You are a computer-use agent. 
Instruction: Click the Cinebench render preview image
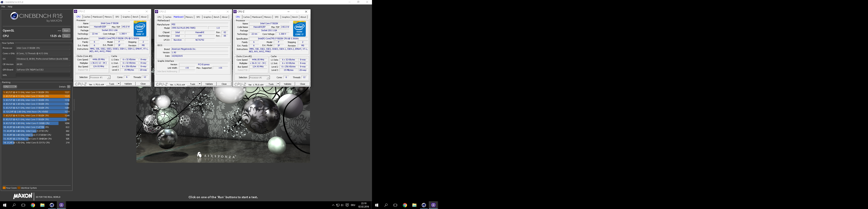tap(223, 125)
